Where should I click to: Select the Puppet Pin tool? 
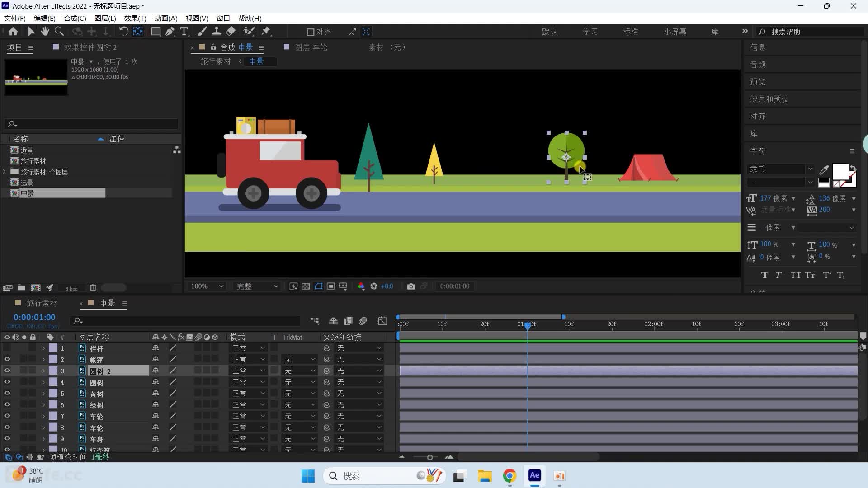pyautogui.click(x=266, y=32)
